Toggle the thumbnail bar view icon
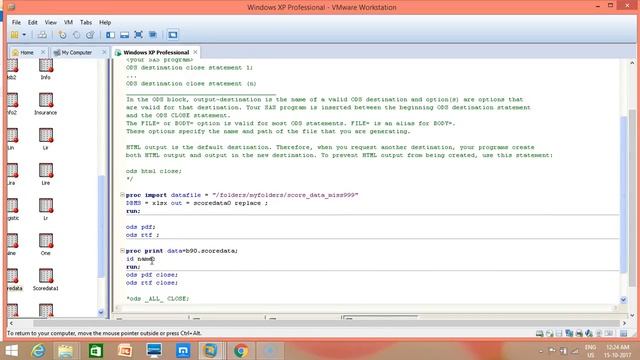The height and width of the screenshot is (360, 640). tap(124, 35)
